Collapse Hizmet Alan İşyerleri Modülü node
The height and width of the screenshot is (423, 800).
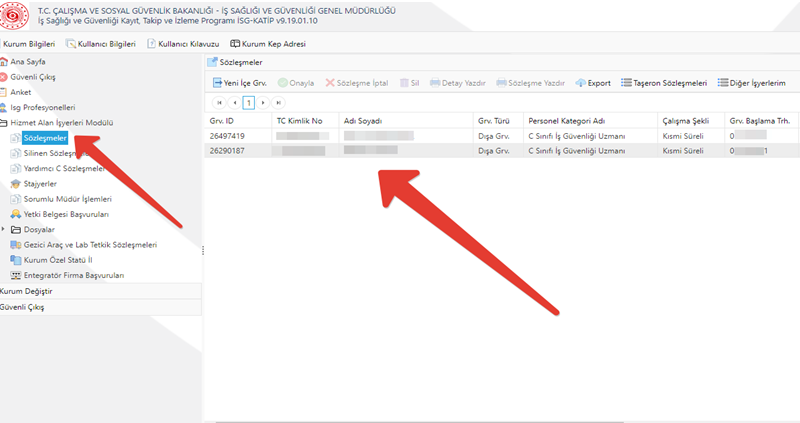tap(4, 122)
